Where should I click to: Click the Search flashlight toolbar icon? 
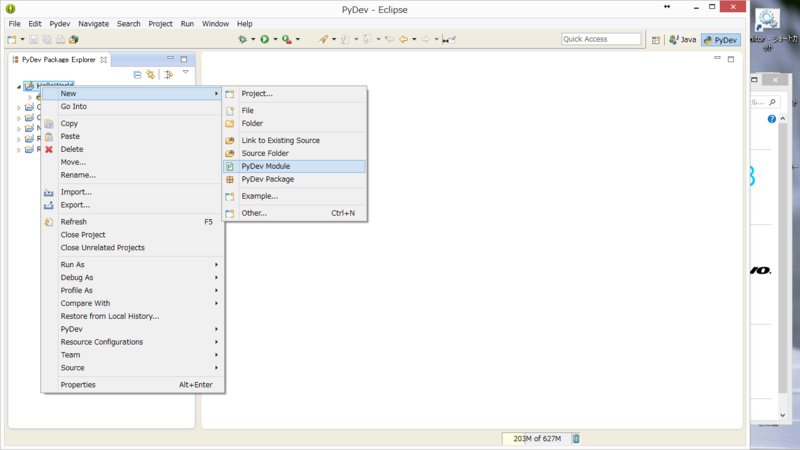coord(323,39)
